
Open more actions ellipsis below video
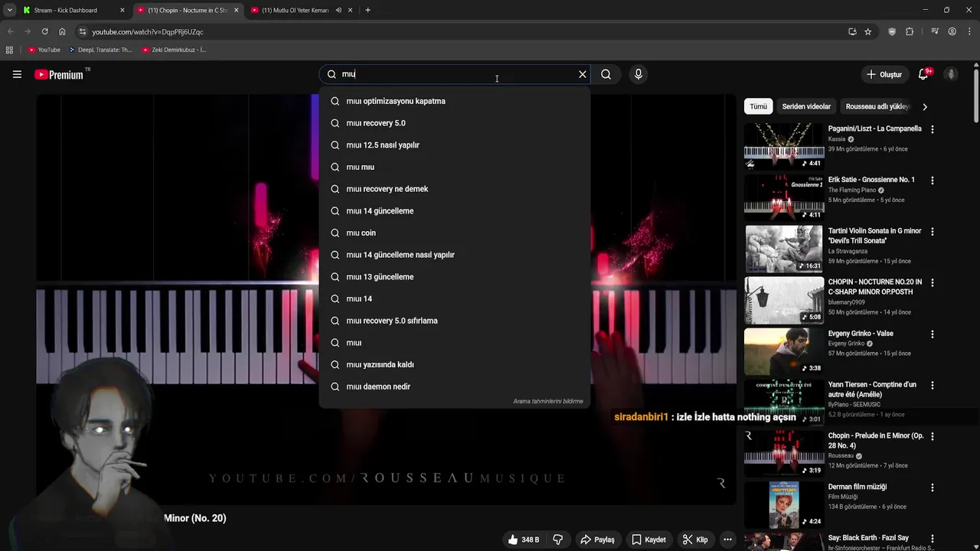pyautogui.click(x=727, y=540)
